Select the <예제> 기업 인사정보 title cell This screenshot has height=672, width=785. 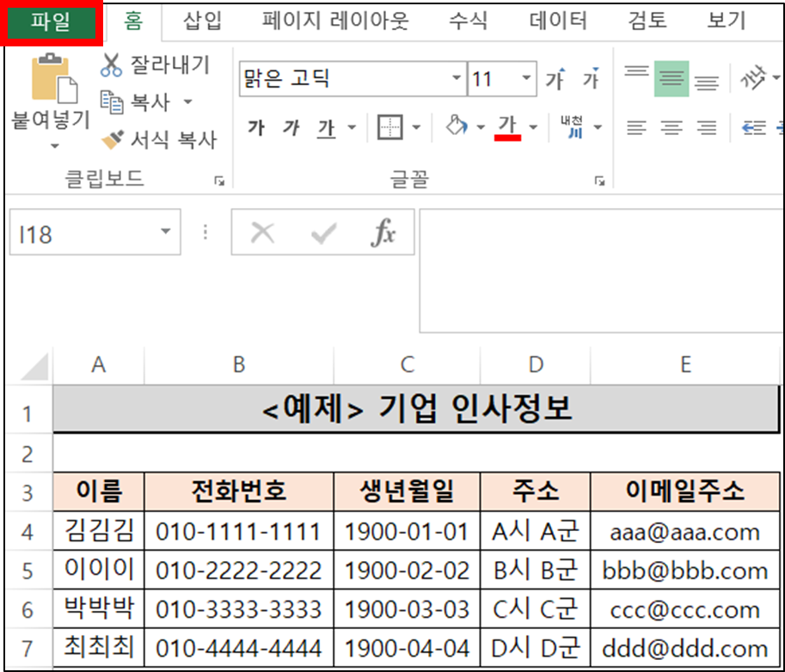click(x=416, y=409)
